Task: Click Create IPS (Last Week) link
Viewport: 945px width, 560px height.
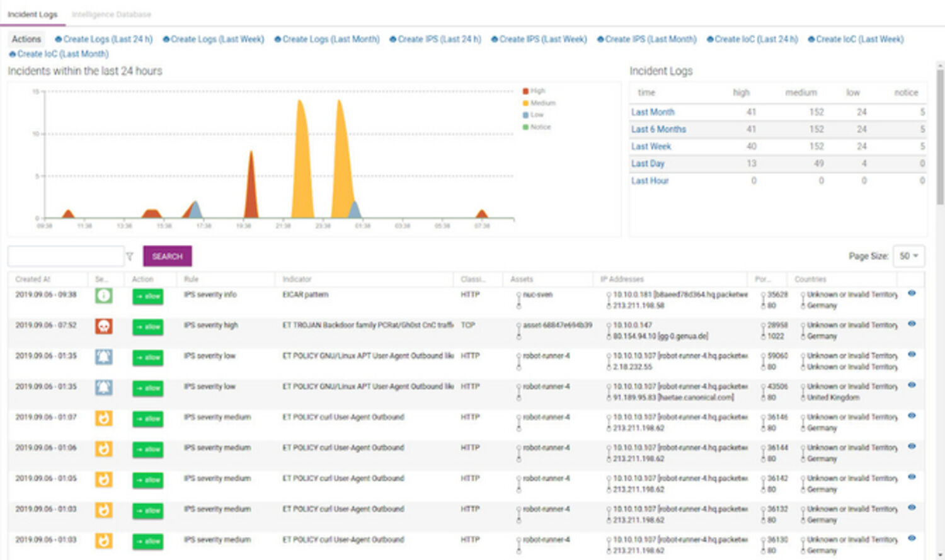Action: pos(539,39)
